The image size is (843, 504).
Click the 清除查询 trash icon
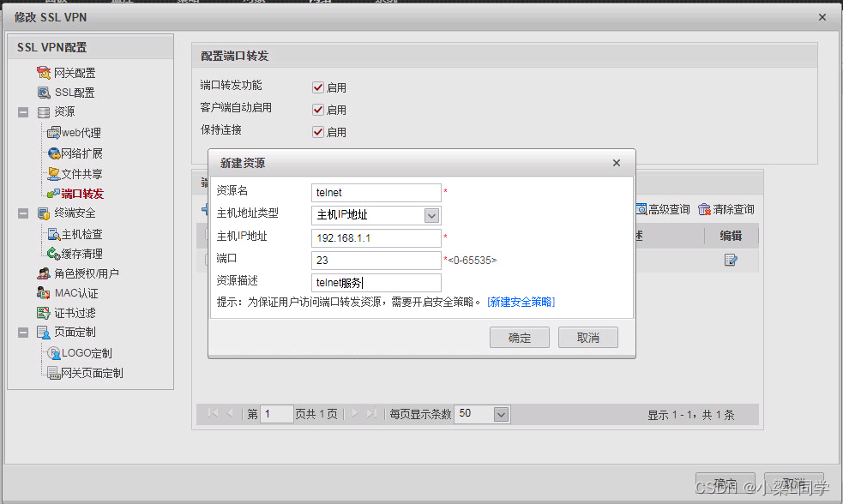(x=704, y=209)
